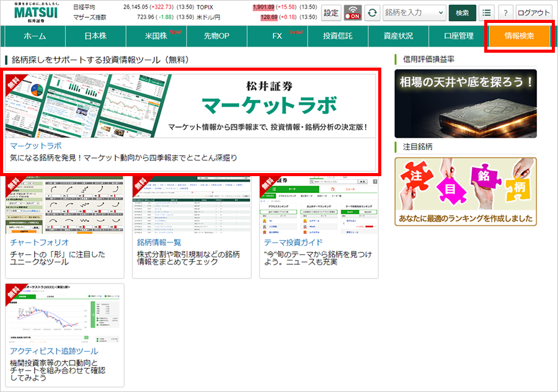Select the 投資信託 tab
This screenshot has width=558, height=392.
338,36
